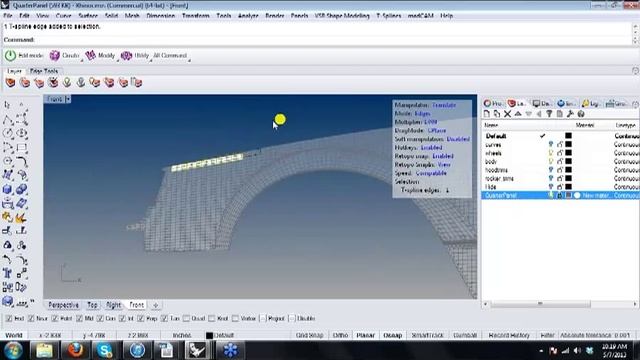Image resolution: width=640 pixels, height=360 pixels.
Task: Toggle Record History in status bar
Action: tap(509, 336)
